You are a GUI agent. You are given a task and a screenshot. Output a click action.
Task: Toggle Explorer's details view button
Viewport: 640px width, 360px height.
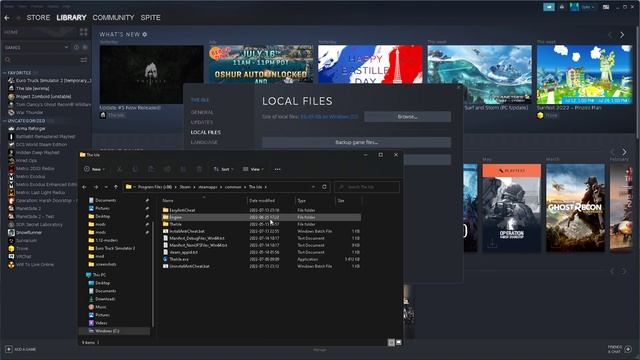pyautogui.click(x=391, y=342)
